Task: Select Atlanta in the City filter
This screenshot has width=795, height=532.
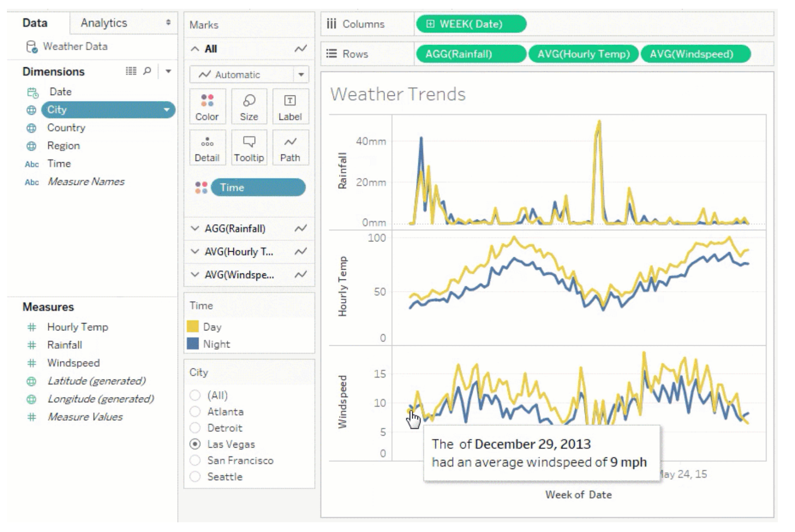Action: [x=195, y=412]
